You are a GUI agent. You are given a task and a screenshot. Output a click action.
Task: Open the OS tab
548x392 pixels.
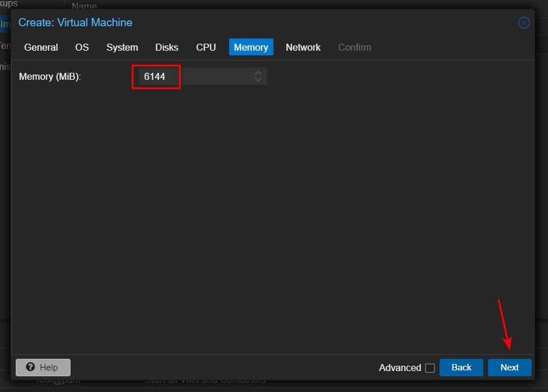click(82, 47)
